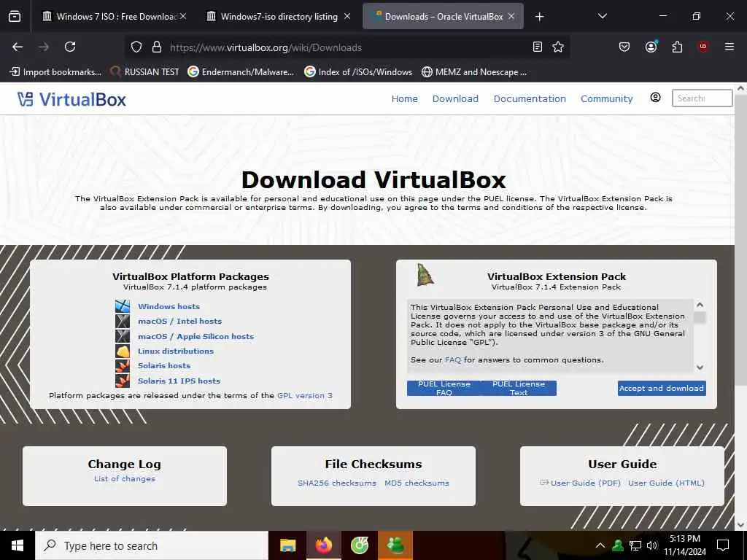Click the Windows taskbar search box
This screenshot has width=747, height=560.
click(152, 545)
